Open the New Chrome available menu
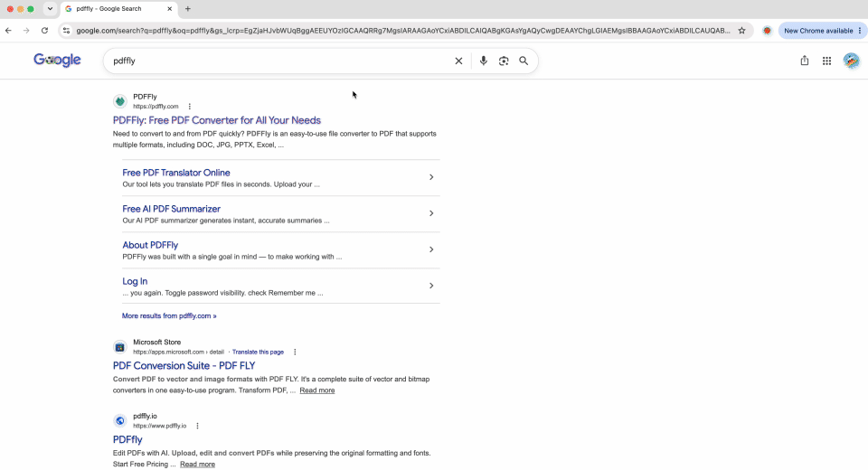This screenshot has width=868, height=470. pyautogui.click(x=822, y=31)
